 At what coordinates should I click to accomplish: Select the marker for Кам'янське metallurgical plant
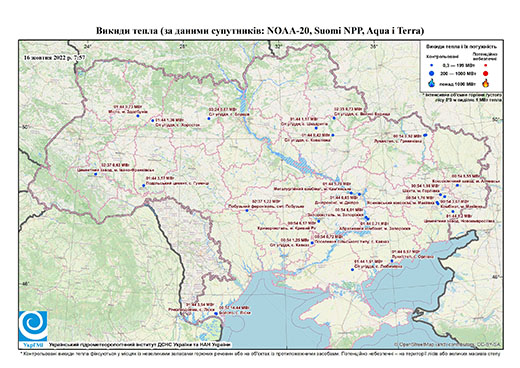[x=351, y=193]
